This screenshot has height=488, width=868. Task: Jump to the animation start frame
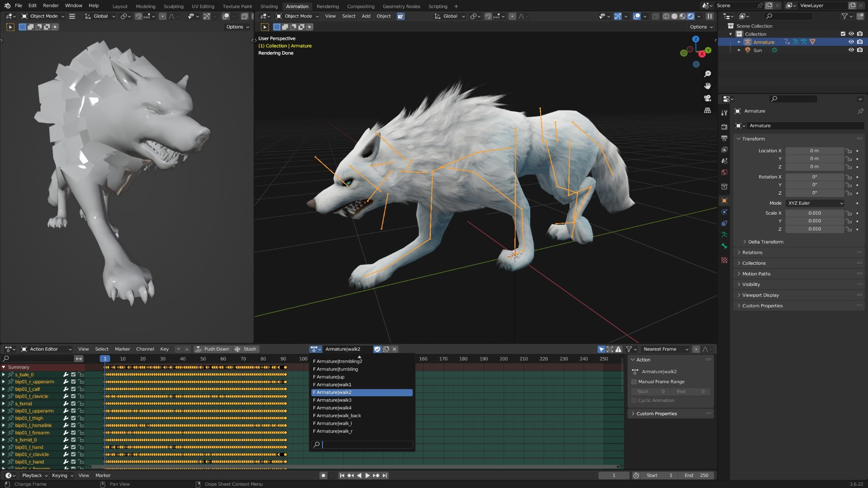pos(342,475)
